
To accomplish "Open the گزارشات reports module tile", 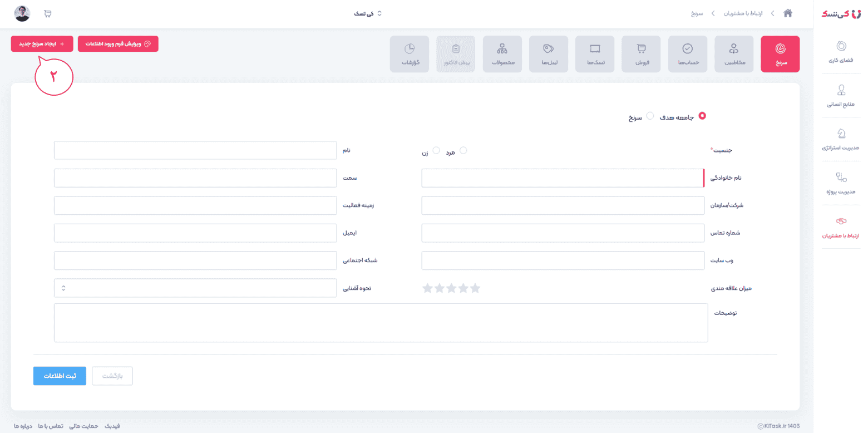I will 410,54.
